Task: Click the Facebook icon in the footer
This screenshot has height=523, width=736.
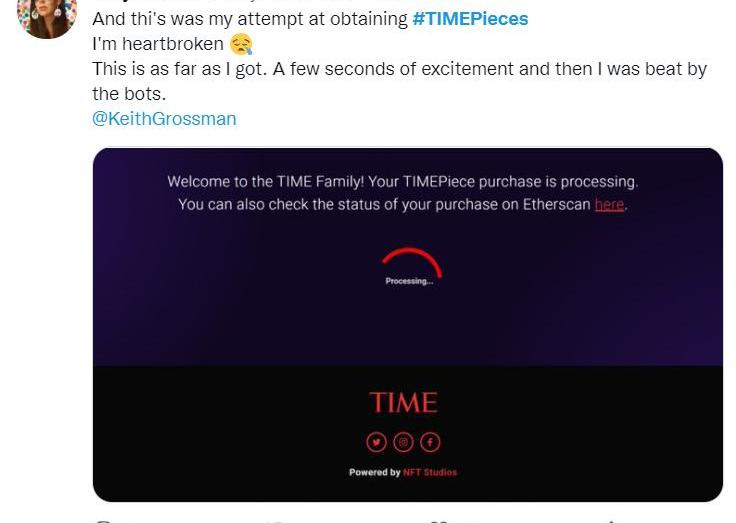Action: pos(430,442)
